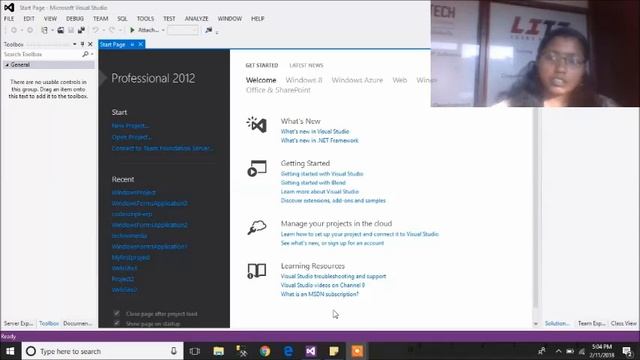Click the Navigate Backward toolbar icon
The image size is (640, 360).
tap(14, 30)
